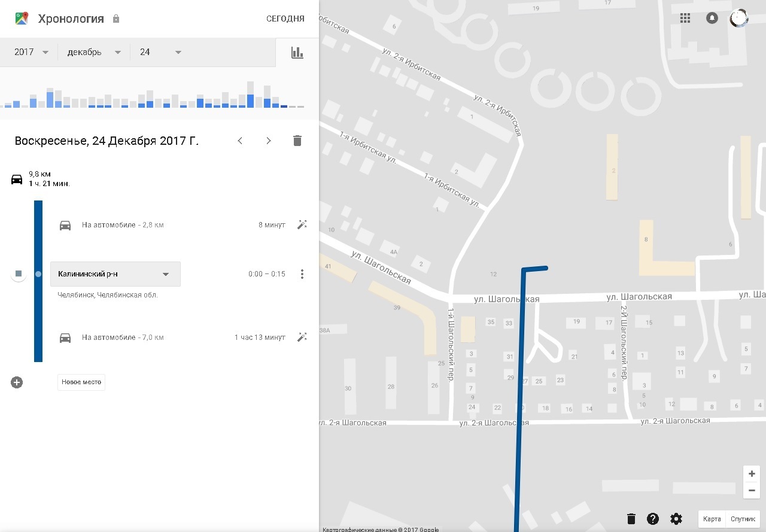Click the trash icon at map bottom
Image resolution: width=766 pixels, height=532 pixels.
tap(631, 519)
